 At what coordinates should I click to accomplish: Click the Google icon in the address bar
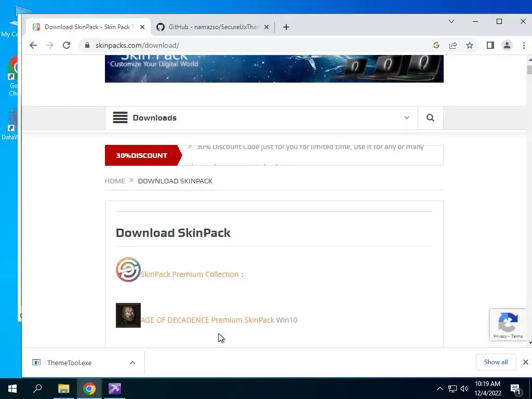[436, 45]
